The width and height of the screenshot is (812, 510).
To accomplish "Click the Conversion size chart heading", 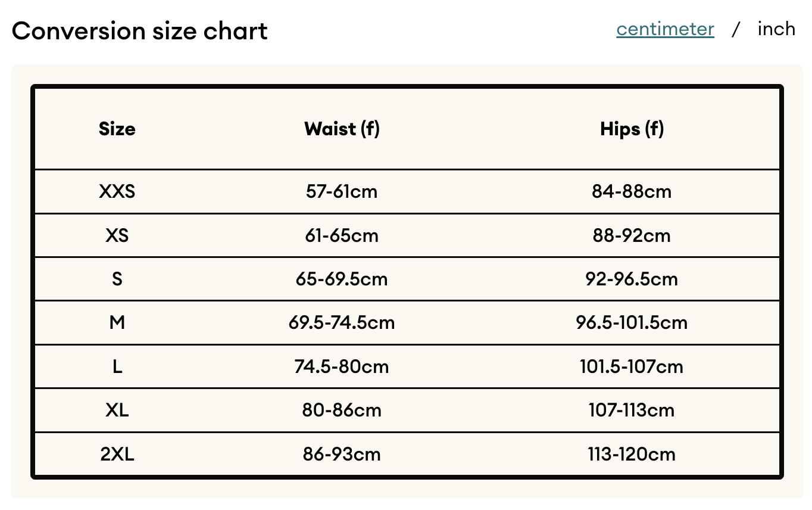I will [140, 30].
